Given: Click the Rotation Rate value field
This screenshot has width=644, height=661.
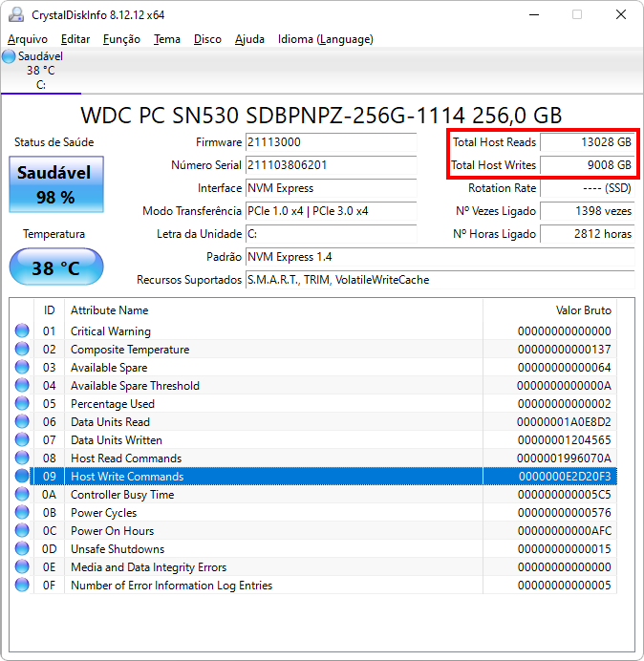Looking at the screenshot, I should 587,188.
